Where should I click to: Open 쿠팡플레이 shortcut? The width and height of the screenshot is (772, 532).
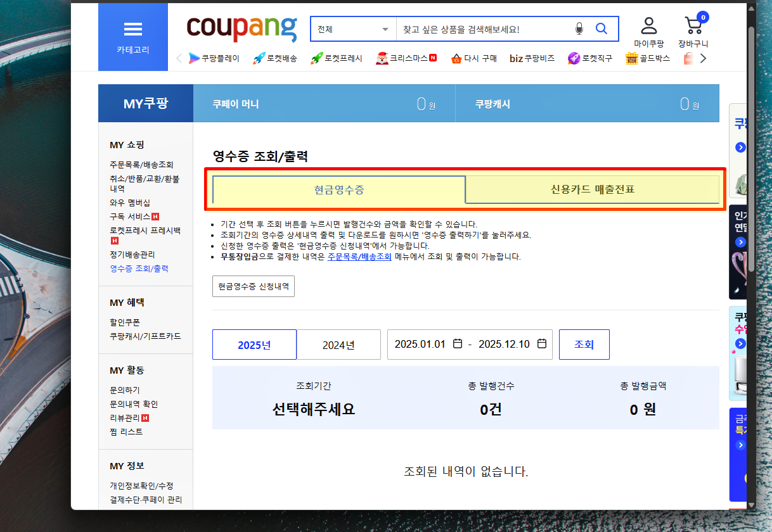[214, 58]
